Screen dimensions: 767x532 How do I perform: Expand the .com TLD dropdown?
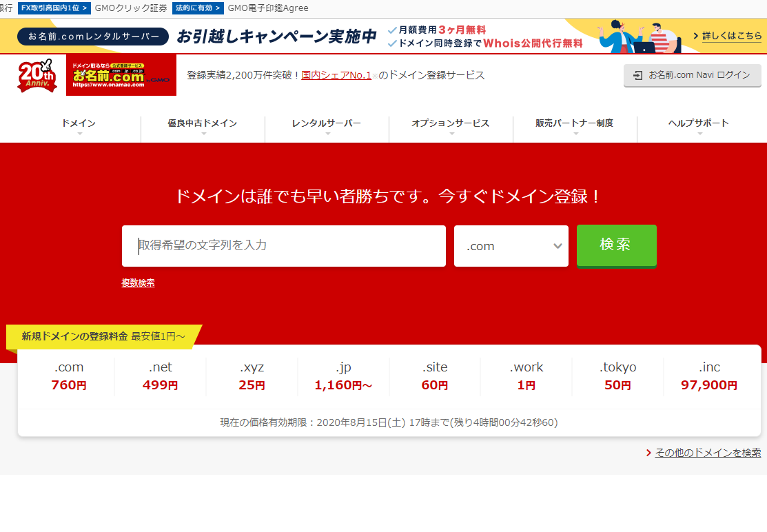tap(511, 246)
